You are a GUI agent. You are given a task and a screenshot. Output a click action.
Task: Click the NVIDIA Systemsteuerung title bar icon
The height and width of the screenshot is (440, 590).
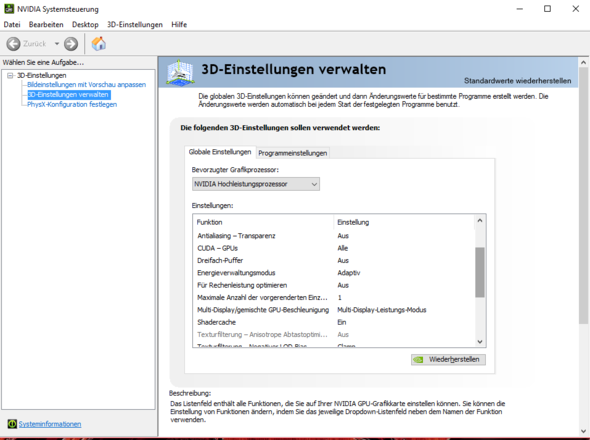coord(9,9)
